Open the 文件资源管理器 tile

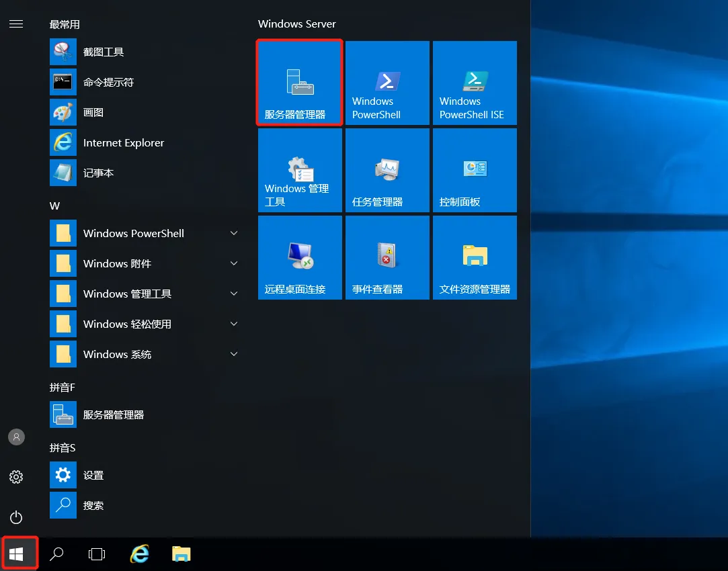point(475,257)
